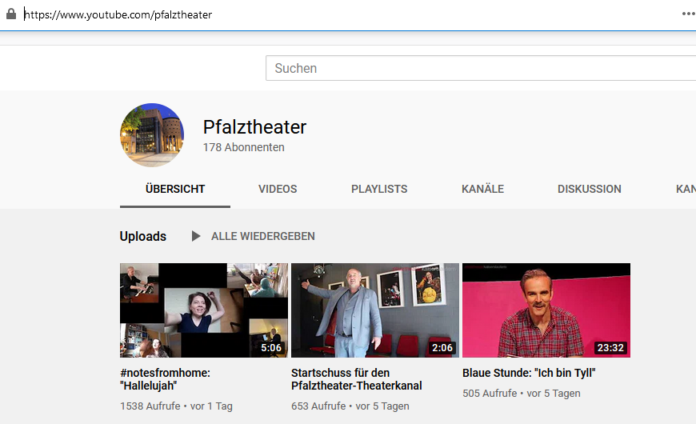Screen dimensions: 696x424
Task: Click the Pfalztheater channel avatar
Action: [152, 135]
